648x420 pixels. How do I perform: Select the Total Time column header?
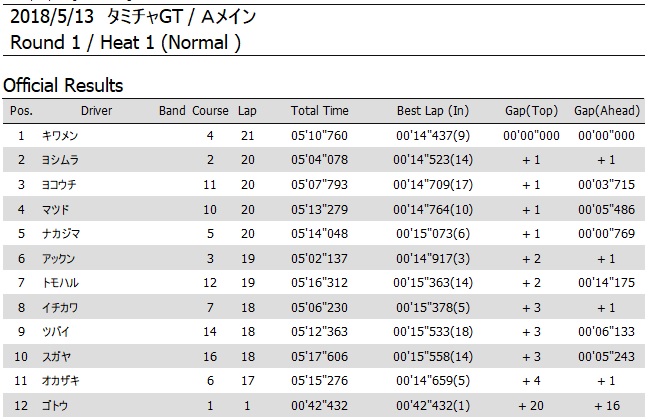319,111
